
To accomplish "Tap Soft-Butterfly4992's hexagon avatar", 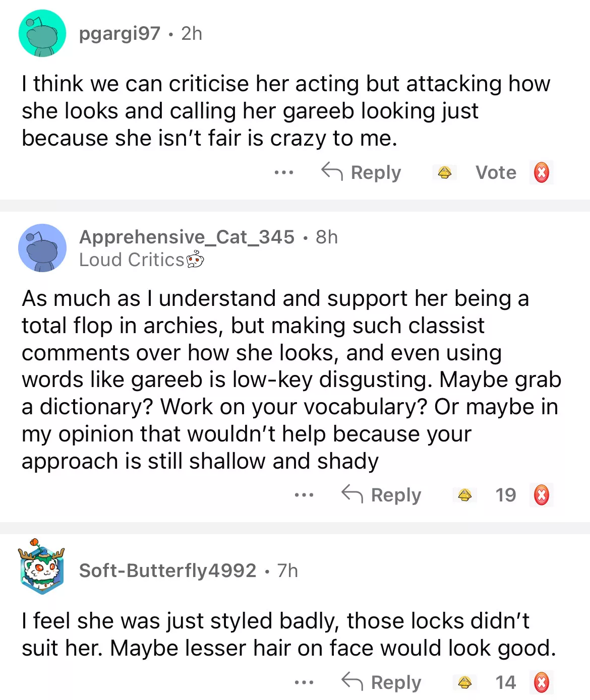I will (42, 566).
